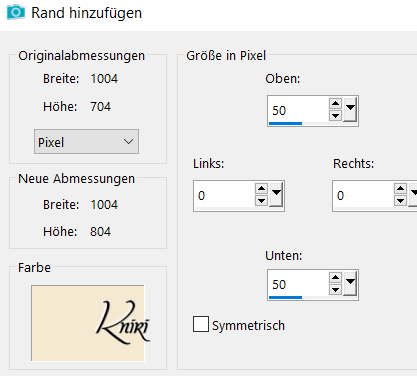Click the Rand hinzufügen window title
The height and width of the screenshot is (376, 417).
pos(86,13)
